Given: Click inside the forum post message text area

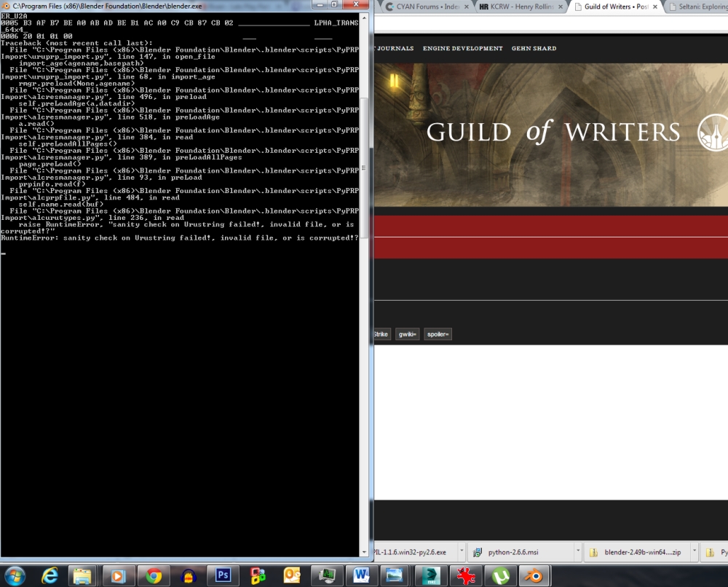Looking at the screenshot, I should tap(550, 422).
